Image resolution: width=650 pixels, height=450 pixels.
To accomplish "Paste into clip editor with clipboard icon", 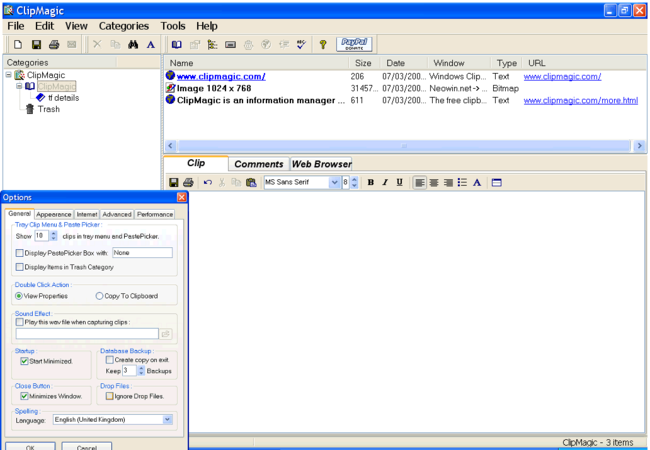I will click(251, 182).
